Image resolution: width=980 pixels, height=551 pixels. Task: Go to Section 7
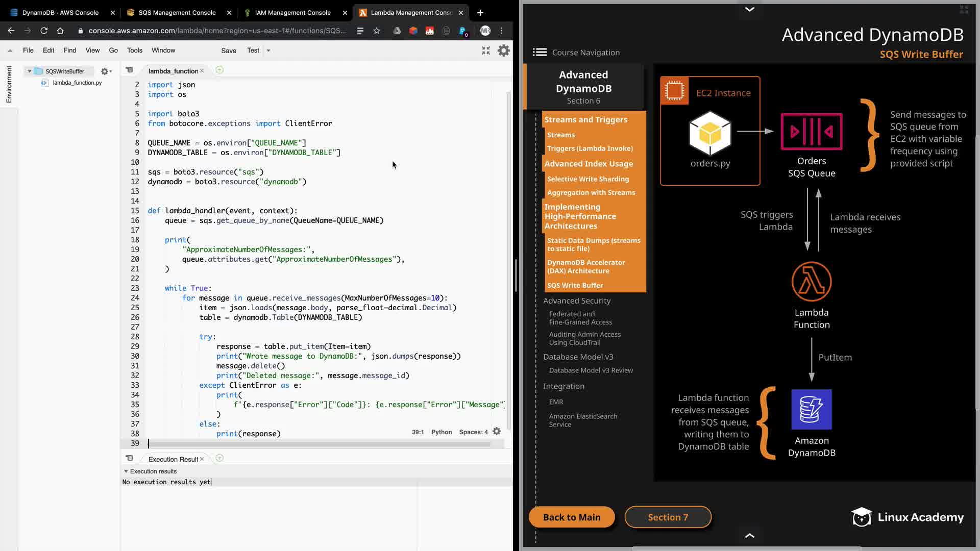[668, 517]
